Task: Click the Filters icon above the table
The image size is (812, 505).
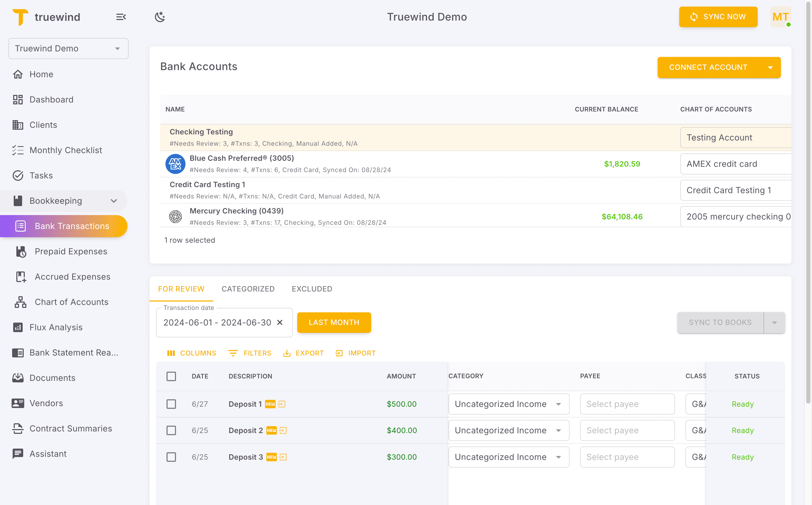Action: point(233,353)
